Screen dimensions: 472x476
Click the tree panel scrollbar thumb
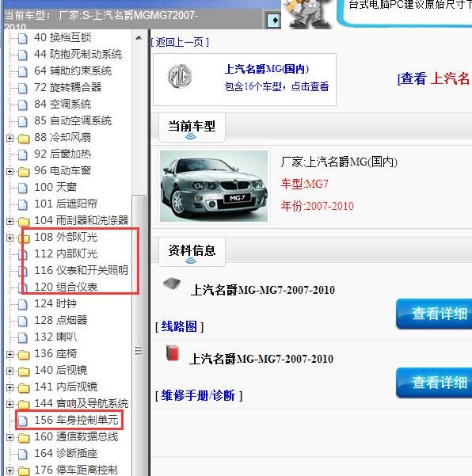click(x=139, y=334)
